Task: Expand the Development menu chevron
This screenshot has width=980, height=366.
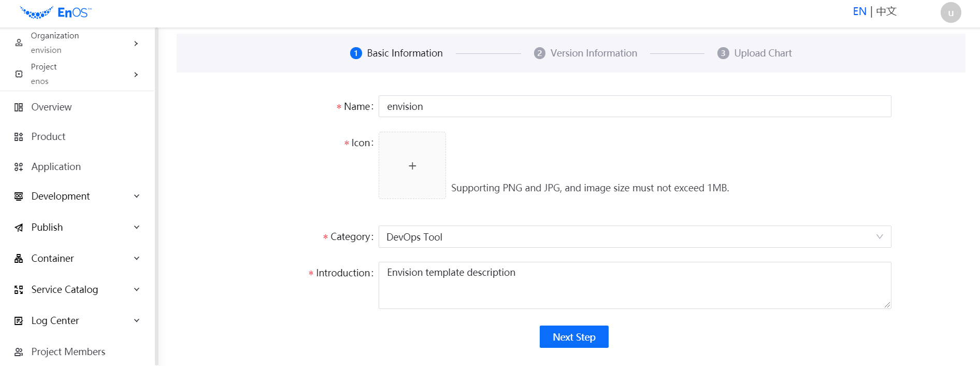Action: point(137,196)
